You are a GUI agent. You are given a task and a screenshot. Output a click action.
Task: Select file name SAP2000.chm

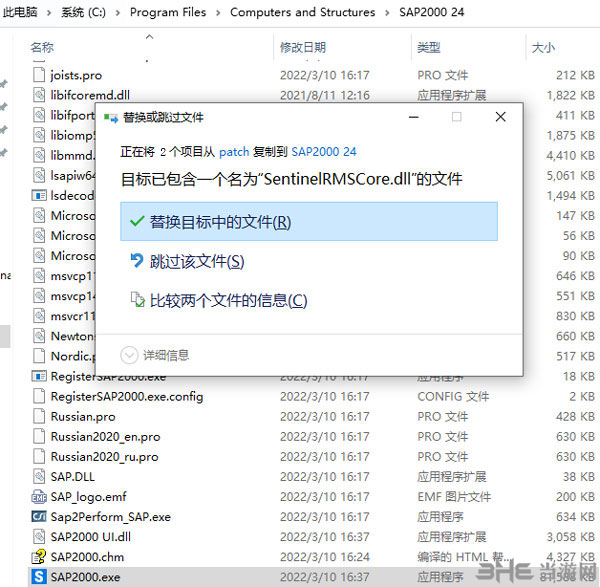[x=87, y=557]
